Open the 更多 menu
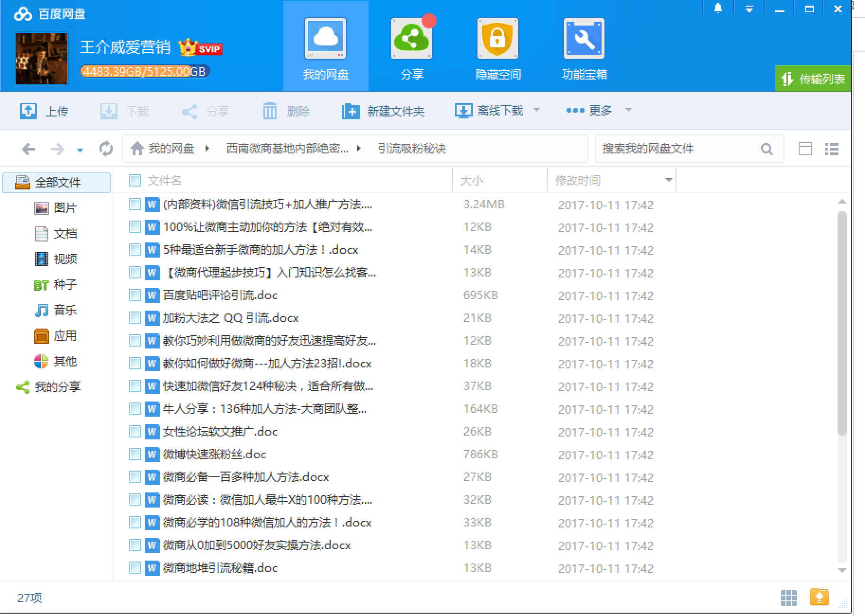Viewport: 865px width, 616px height. click(589, 110)
